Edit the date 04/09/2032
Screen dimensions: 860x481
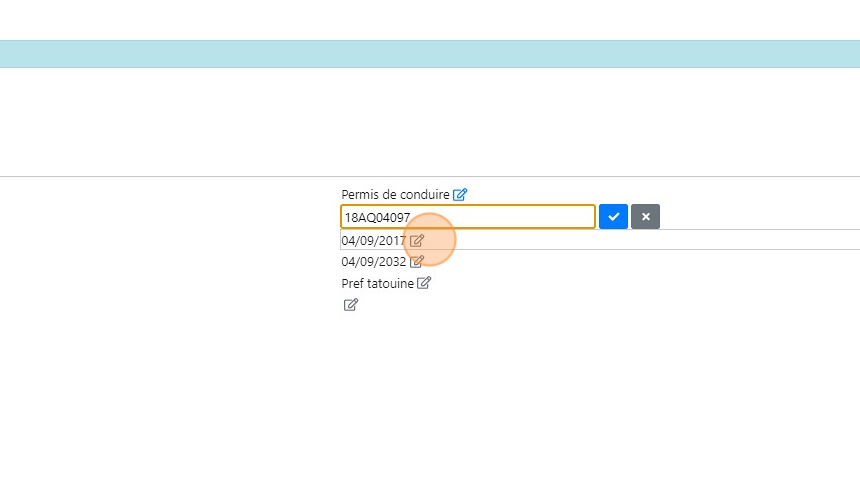[417, 262]
